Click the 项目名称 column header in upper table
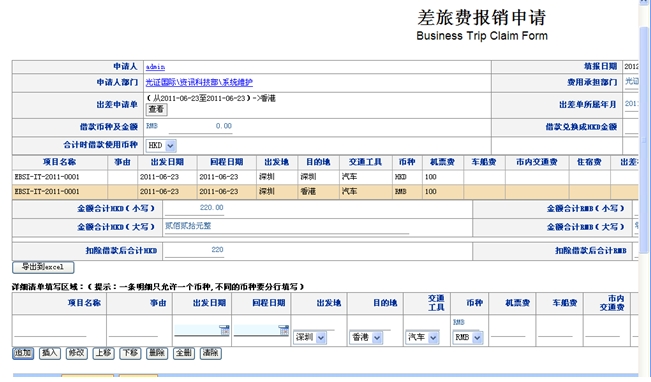This screenshot has width=651, height=382. 59,162
